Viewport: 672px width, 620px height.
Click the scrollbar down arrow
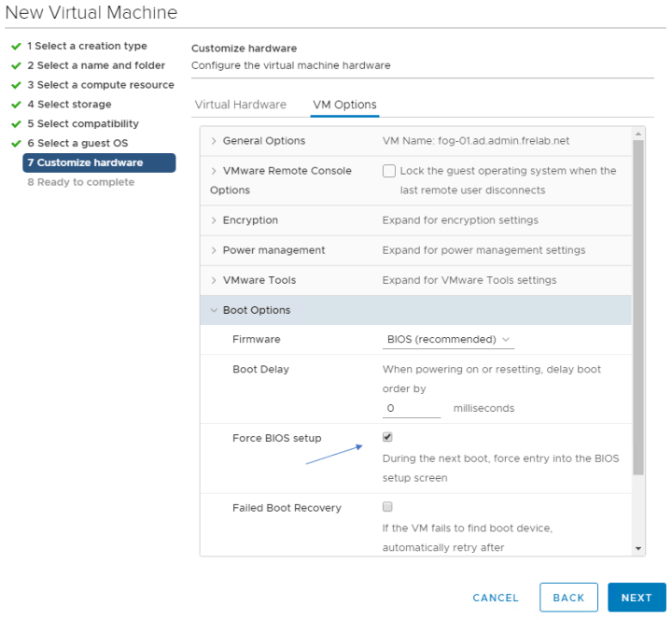[x=638, y=548]
